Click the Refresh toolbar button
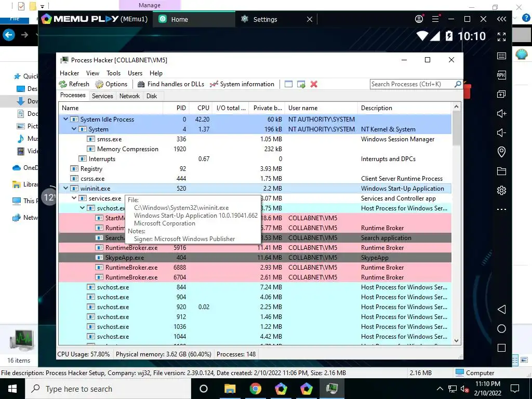 click(74, 84)
